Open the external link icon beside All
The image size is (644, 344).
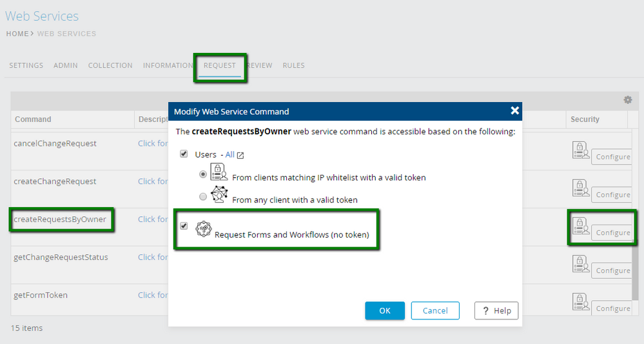tap(240, 155)
